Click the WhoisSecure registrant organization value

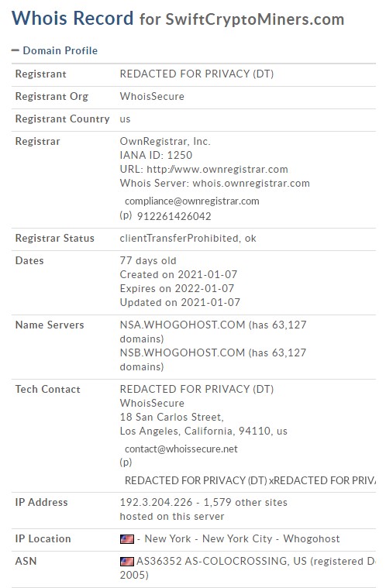pos(152,96)
